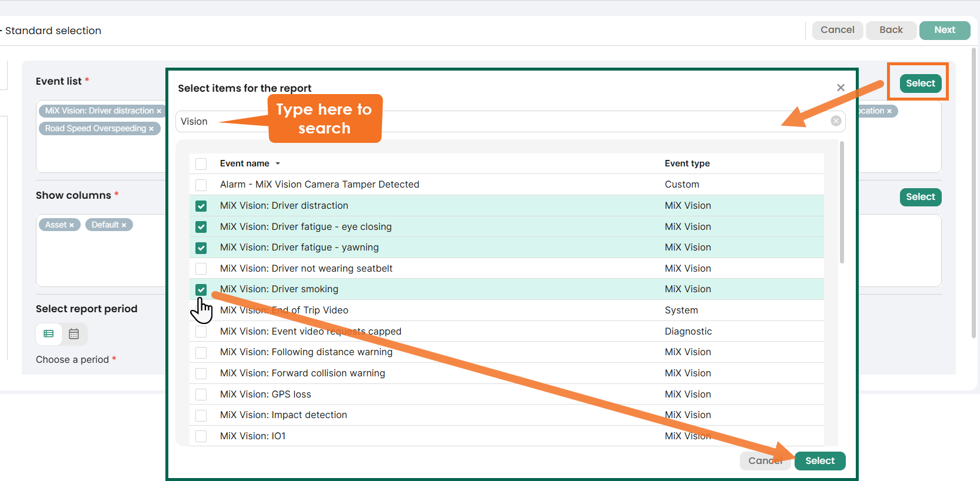Viewport: 980px width, 481px height.
Task: Click the Event type column header
Action: pyautogui.click(x=687, y=163)
